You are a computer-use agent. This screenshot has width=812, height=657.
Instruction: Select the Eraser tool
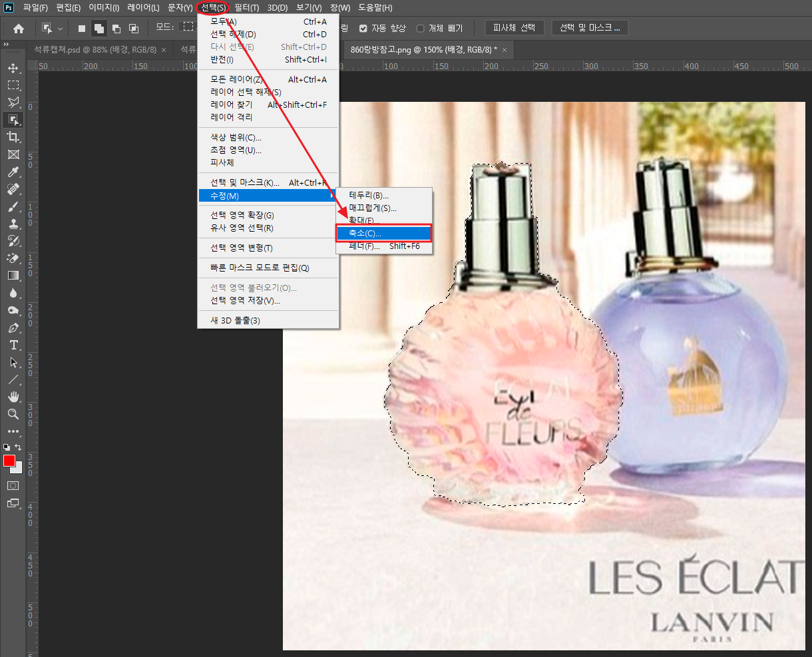pos(13,258)
